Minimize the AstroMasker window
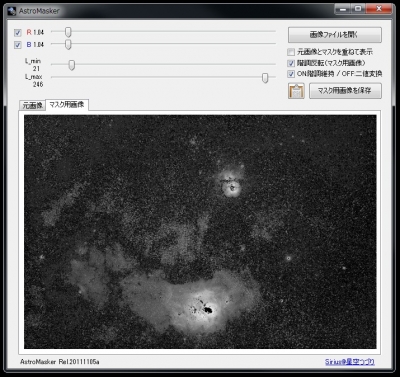 pos(343,9)
